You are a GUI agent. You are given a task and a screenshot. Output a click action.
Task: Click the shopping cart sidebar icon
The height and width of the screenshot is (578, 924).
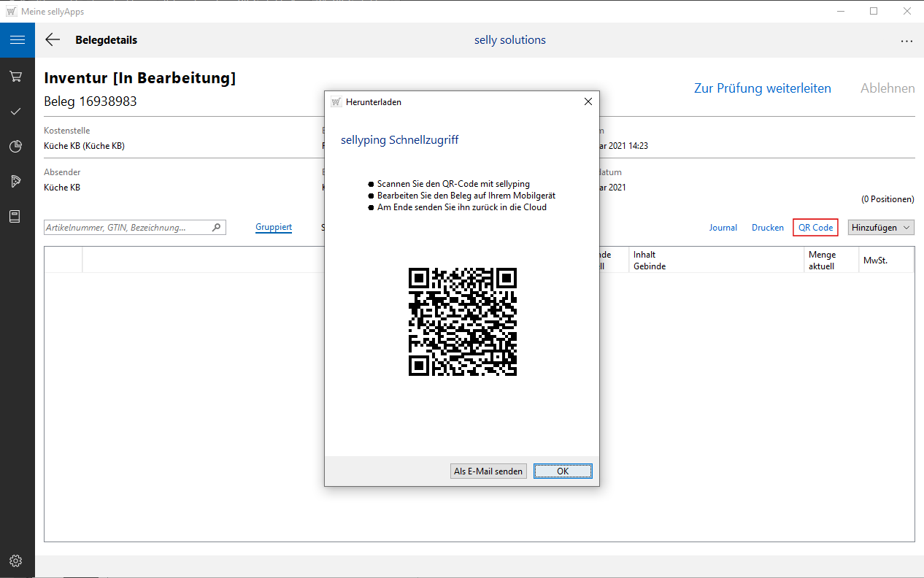pyautogui.click(x=16, y=77)
